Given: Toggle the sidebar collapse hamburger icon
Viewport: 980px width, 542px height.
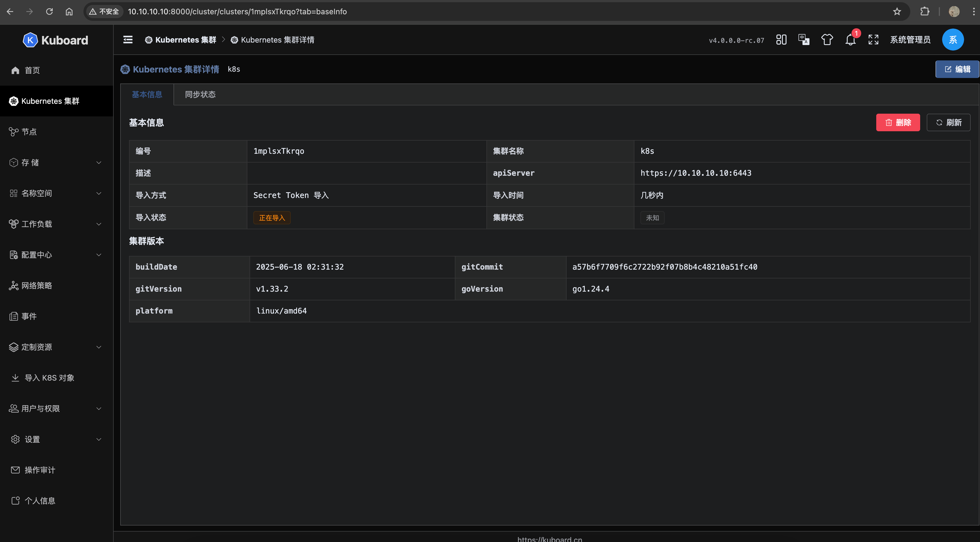Looking at the screenshot, I should pos(128,40).
